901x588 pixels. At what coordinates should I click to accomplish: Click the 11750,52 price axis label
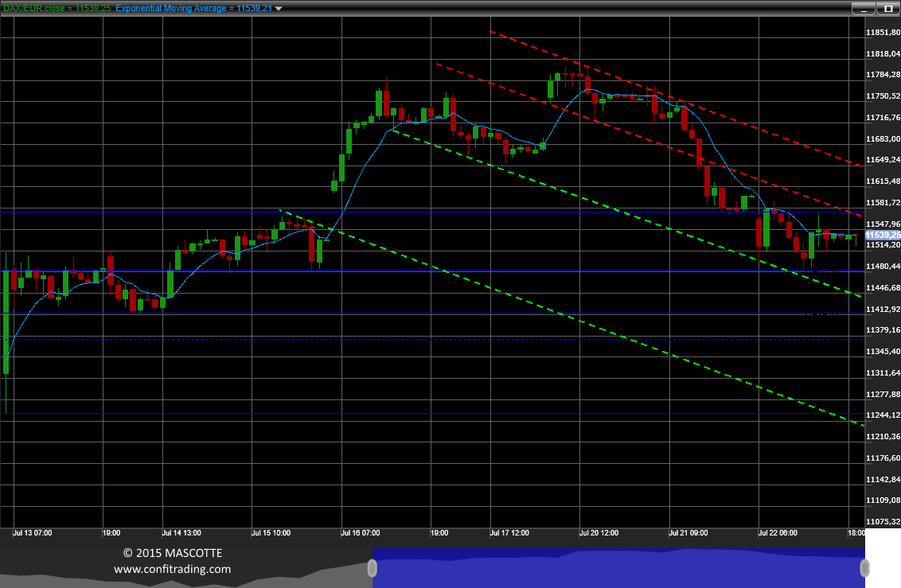point(883,96)
